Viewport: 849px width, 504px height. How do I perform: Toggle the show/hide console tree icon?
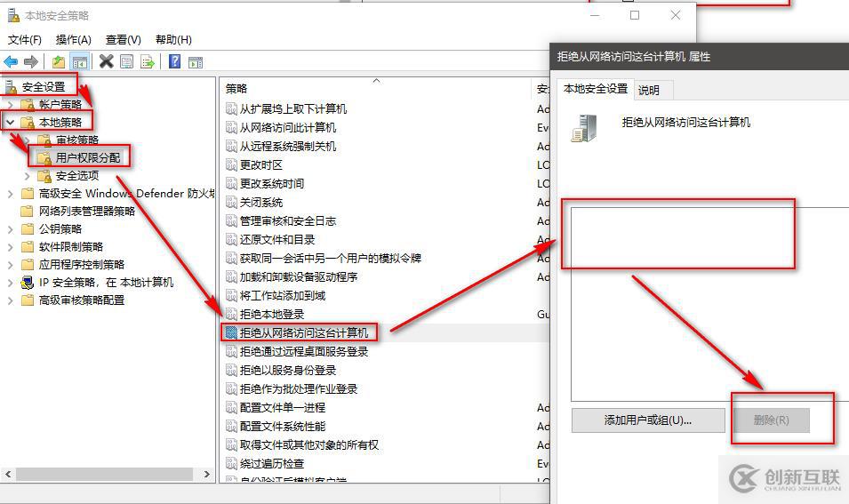80,61
